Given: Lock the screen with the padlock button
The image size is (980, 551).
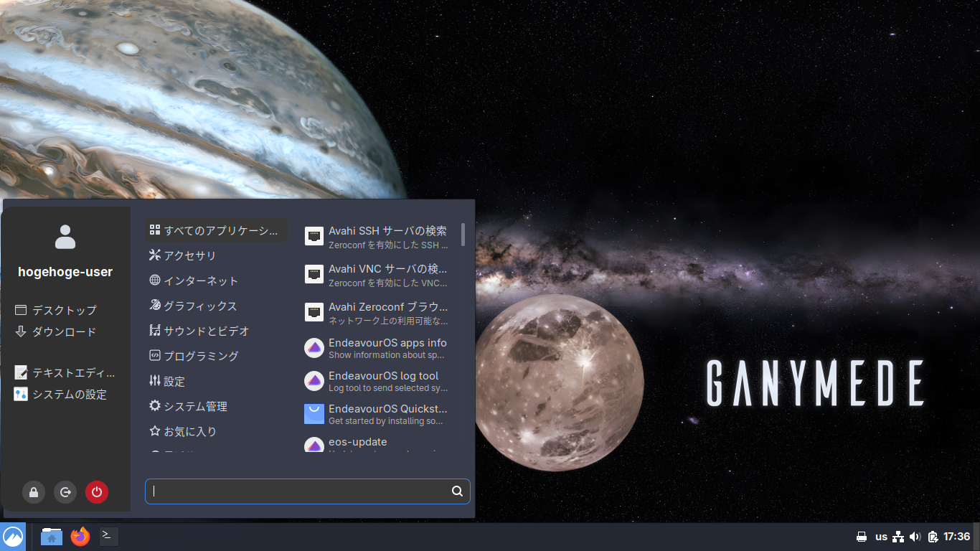Looking at the screenshot, I should (x=34, y=492).
